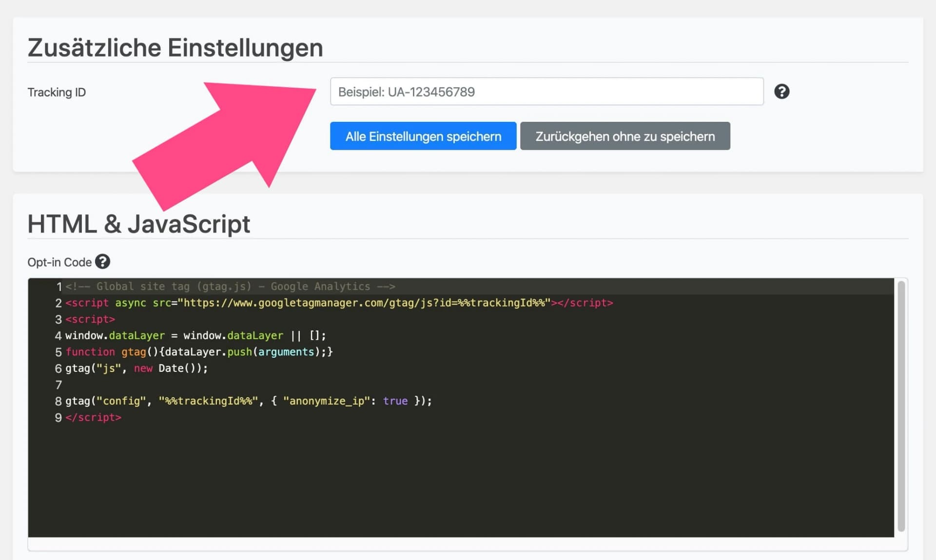The image size is (936, 560).
Task: Click the HTML & JavaScript heading
Action: tap(139, 223)
